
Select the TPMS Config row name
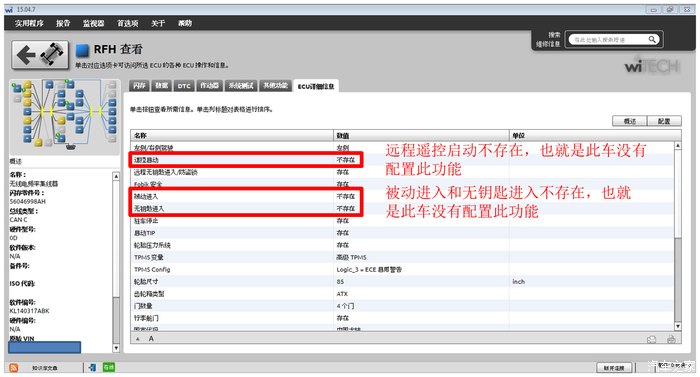[152, 269]
